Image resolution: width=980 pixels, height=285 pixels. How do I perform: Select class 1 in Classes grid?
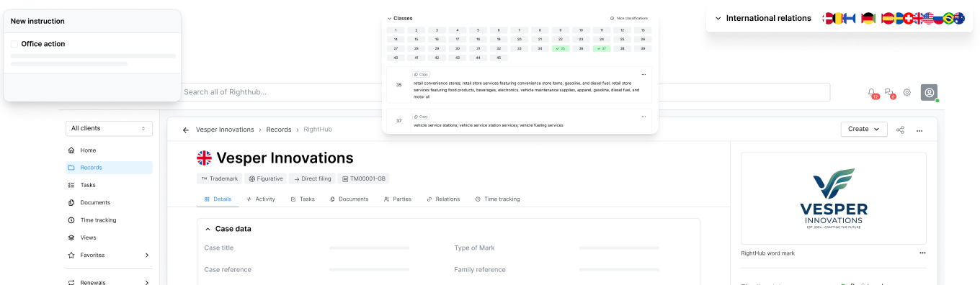396,30
